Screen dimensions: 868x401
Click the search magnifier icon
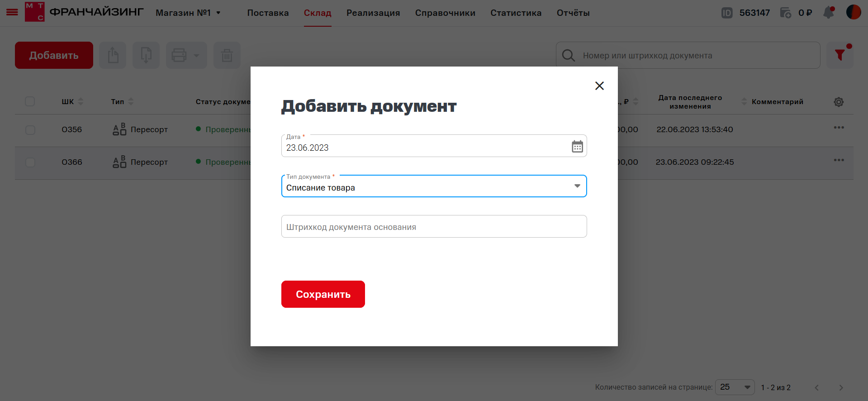tap(568, 55)
